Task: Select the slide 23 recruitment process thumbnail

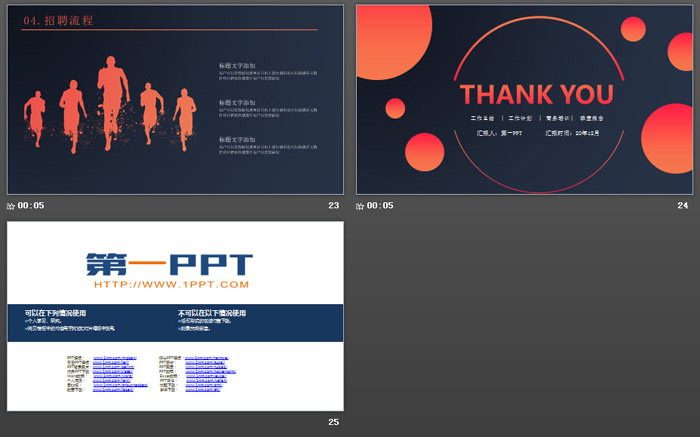Action: [x=175, y=98]
